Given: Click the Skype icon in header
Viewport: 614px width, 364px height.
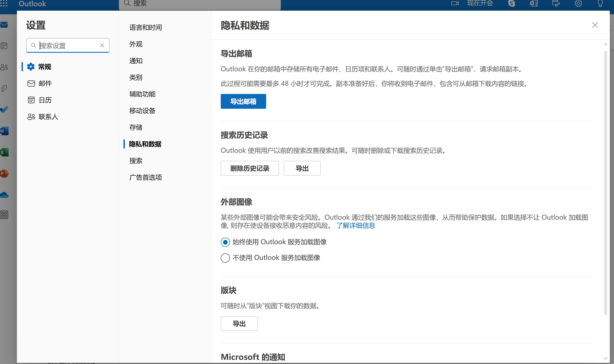Looking at the screenshot, I should [511, 3].
